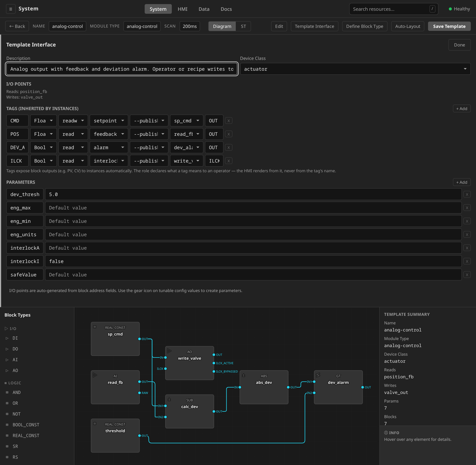The image size is (476, 465).
Task: Remove the CMD tag row
Action: tap(229, 121)
